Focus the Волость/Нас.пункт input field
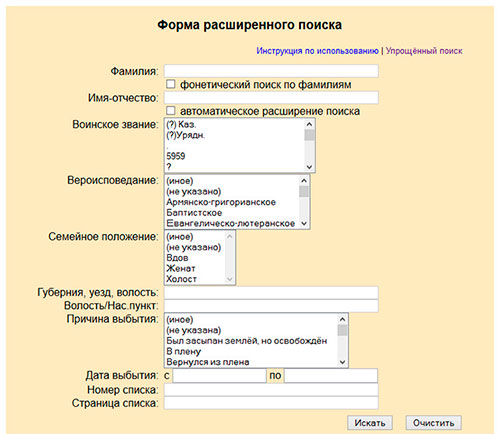The height and width of the screenshot is (434, 500). (x=271, y=306)
